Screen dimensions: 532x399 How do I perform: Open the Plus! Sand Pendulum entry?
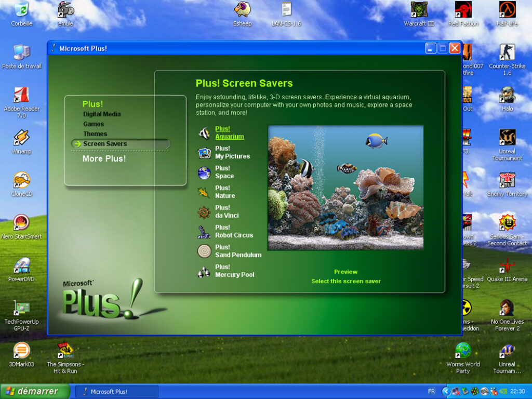[x=238, y=251]
